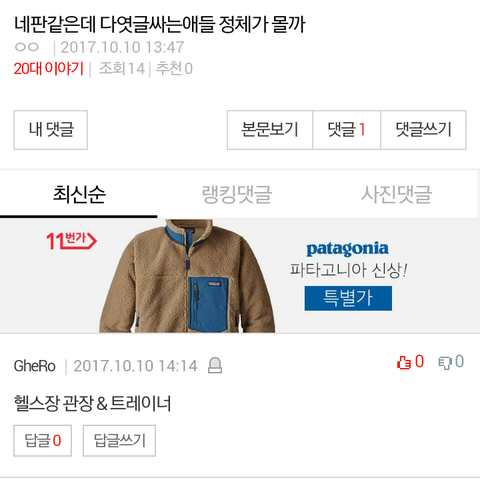Open 본문보기 to view the original post
This screenshot has width=480, height=480.
point(270,130)
